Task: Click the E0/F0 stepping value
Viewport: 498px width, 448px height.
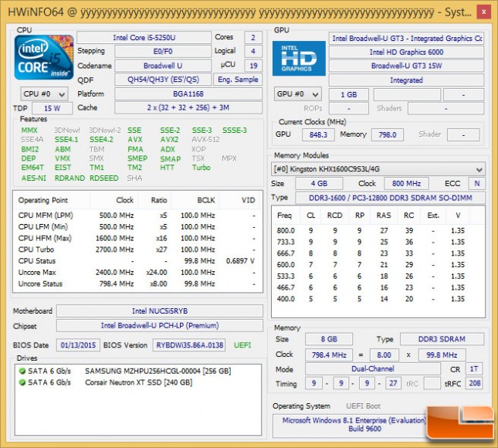Action: coord(163,51)
